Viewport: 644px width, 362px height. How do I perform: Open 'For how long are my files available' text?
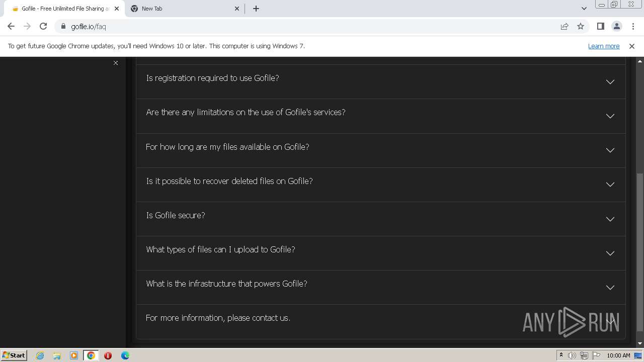coord(227,147)
